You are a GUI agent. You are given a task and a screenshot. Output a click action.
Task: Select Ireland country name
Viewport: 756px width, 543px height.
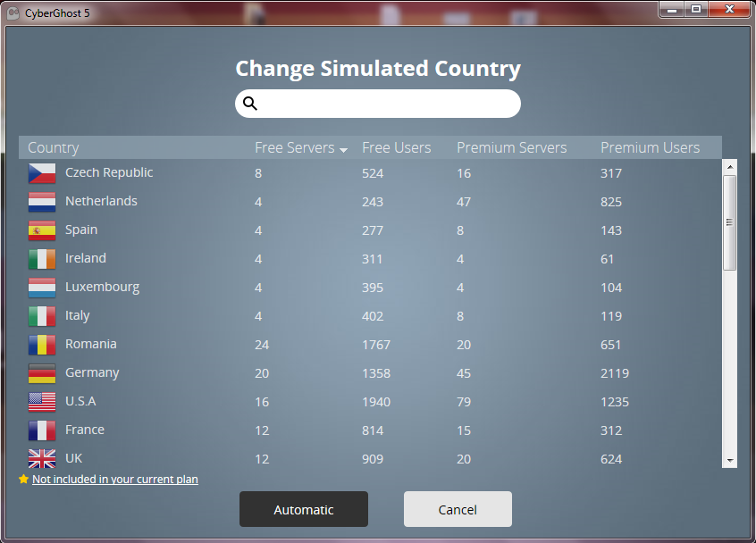[86, 258]
